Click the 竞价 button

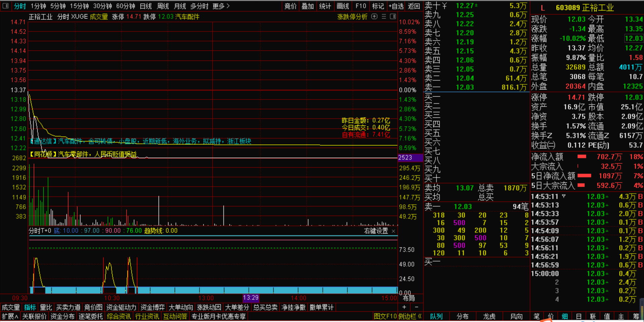[290, 6]
